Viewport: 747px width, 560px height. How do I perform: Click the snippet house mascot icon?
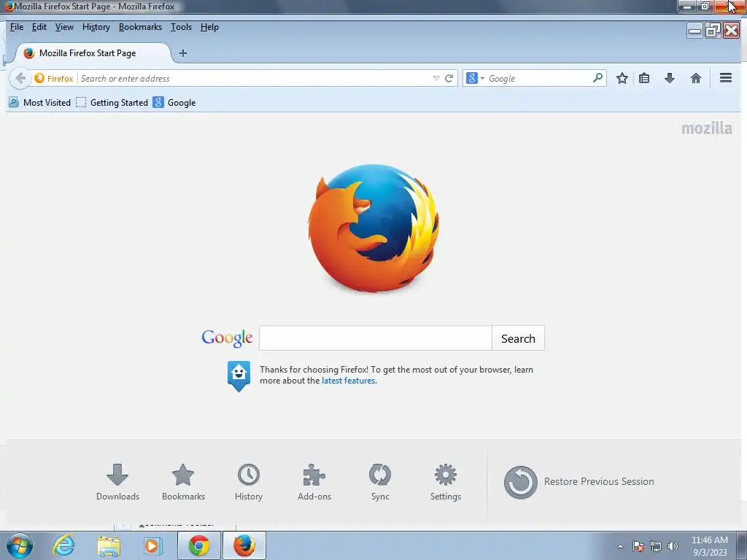[239, 376]
